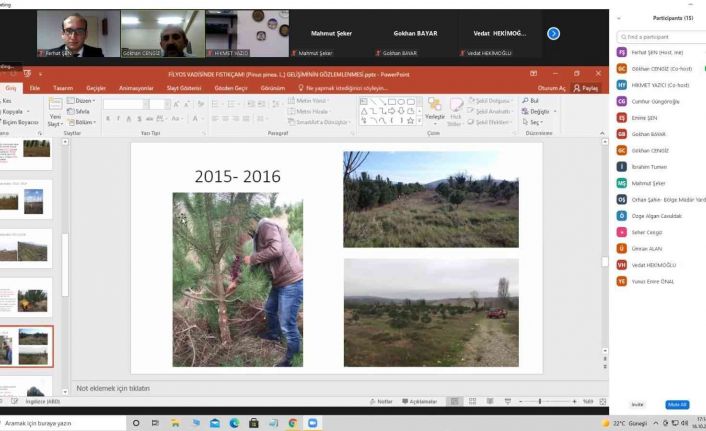Click the Invite button
Screen dimensions: 706x431
(x=637, y=404)
